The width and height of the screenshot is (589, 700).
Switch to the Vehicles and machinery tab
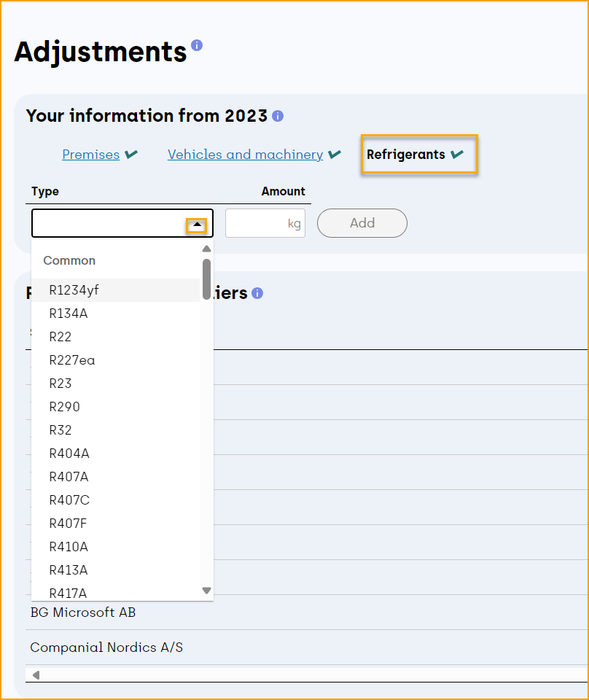coord(245,154)
